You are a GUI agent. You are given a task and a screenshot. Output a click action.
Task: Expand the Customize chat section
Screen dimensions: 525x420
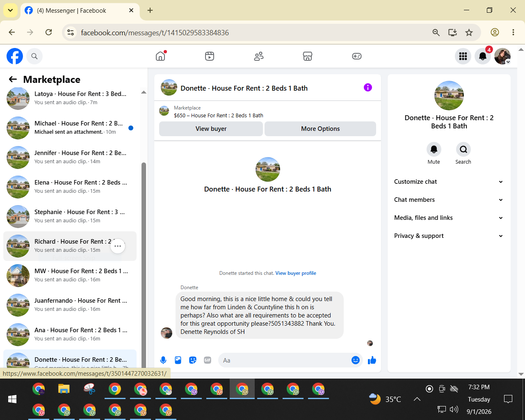point(449,182)
